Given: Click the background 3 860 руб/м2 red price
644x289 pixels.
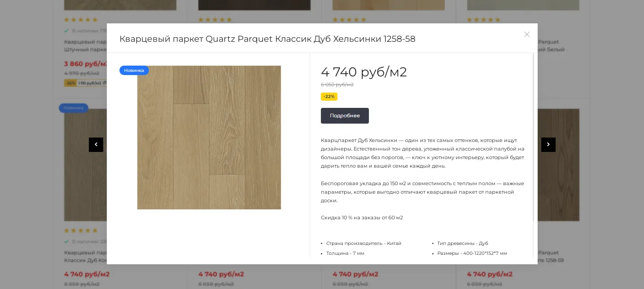Looking at the screenshot, I should (x=86, y=64).
